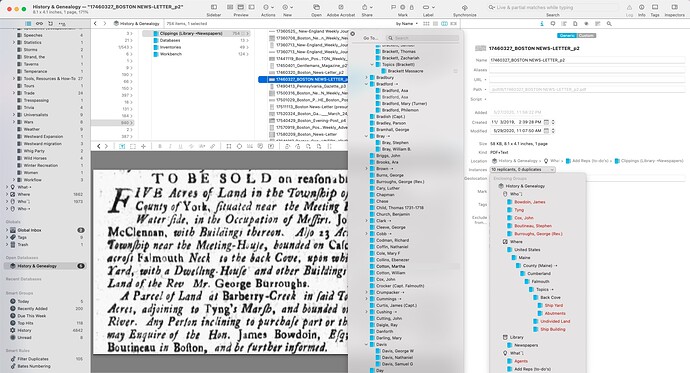The width and height of the screenshot is (690, 373).
Task: Toggle the Inspectors pane
Action: (x=675, y=7)
